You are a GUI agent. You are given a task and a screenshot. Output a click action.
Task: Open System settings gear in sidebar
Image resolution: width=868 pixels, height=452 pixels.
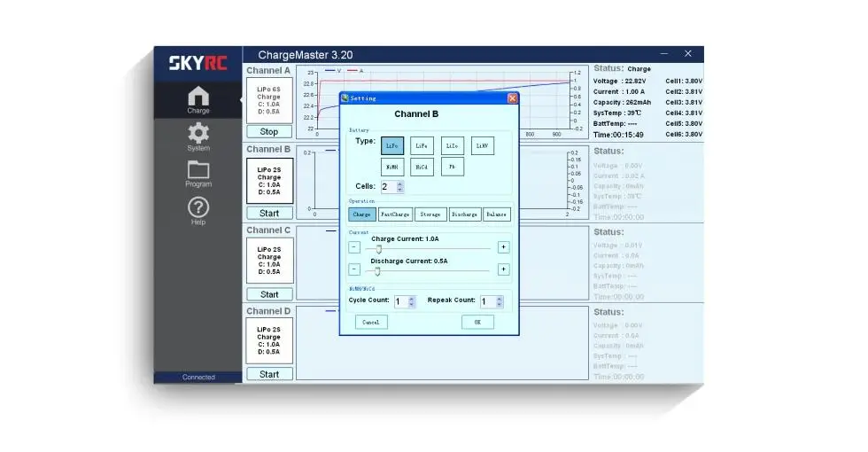[198, 136]
